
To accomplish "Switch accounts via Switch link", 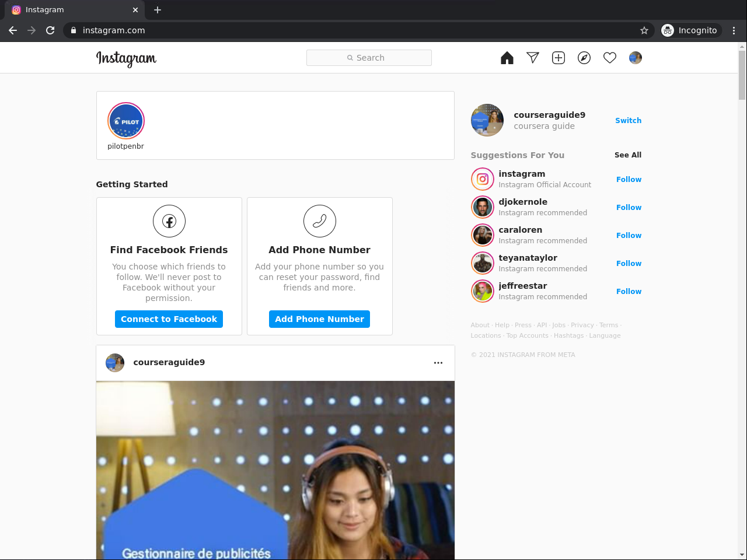I will pos(629,121).
